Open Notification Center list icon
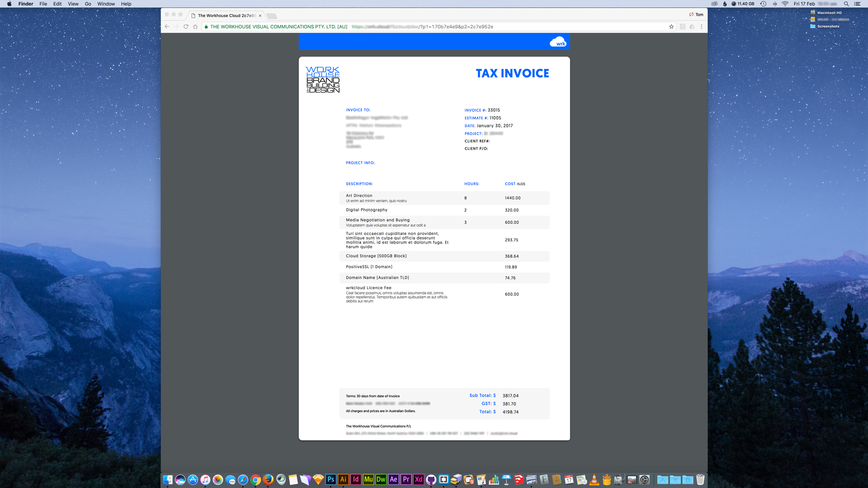 pyautogui.click(x=857, y=4)
